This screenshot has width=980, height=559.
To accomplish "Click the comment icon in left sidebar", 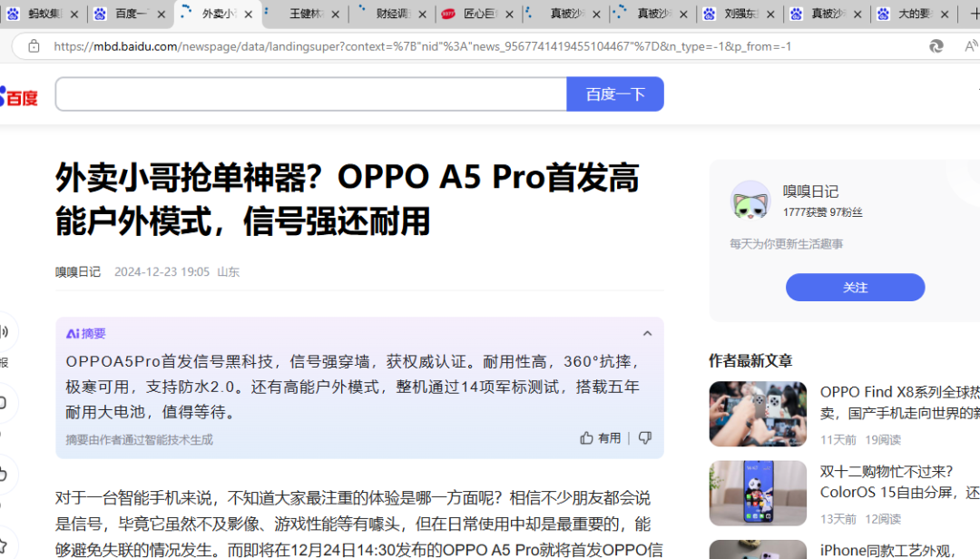I will [x=5, y=403].
